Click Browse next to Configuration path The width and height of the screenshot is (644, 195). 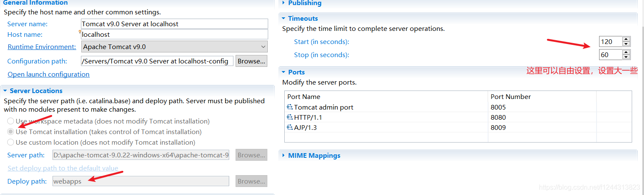tap(251, 61)
